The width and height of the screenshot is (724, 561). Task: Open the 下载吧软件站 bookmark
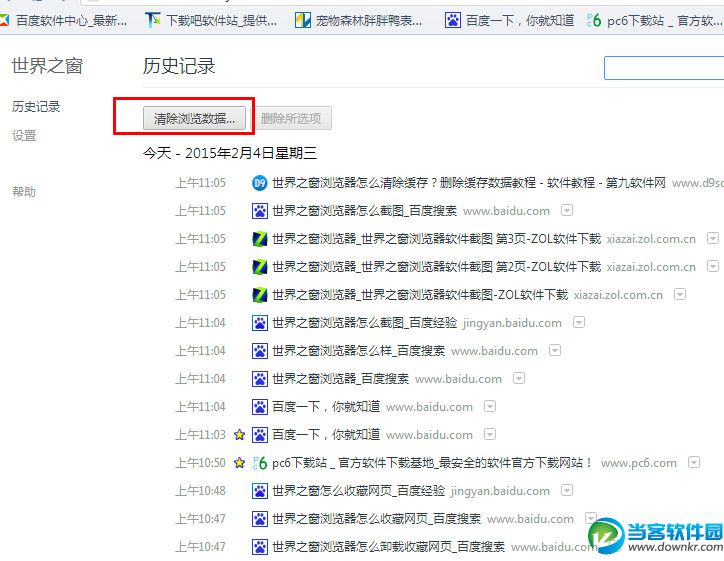click(211, 20)
